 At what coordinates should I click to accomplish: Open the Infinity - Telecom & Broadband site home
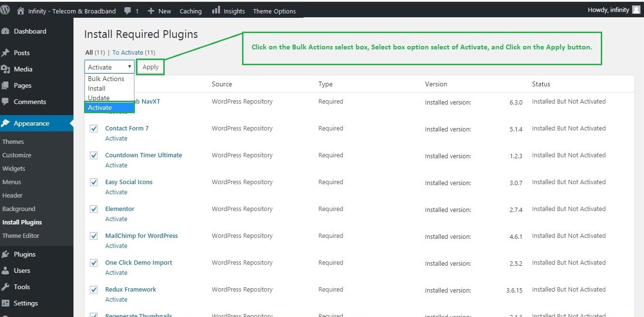(67, 11)
